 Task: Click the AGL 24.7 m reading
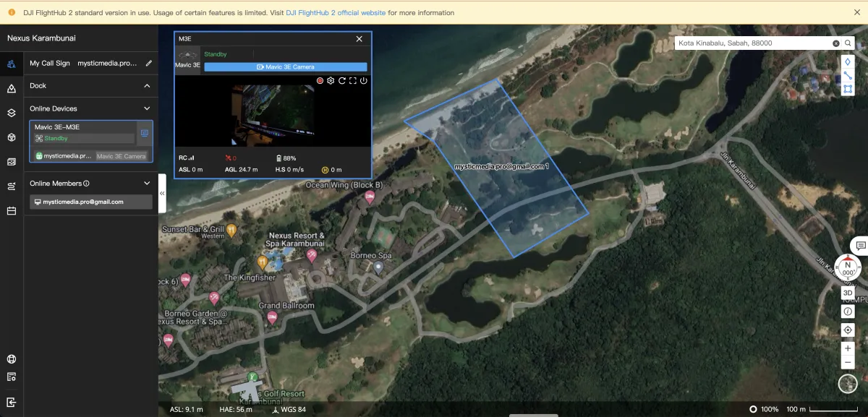tap(242, 170)
